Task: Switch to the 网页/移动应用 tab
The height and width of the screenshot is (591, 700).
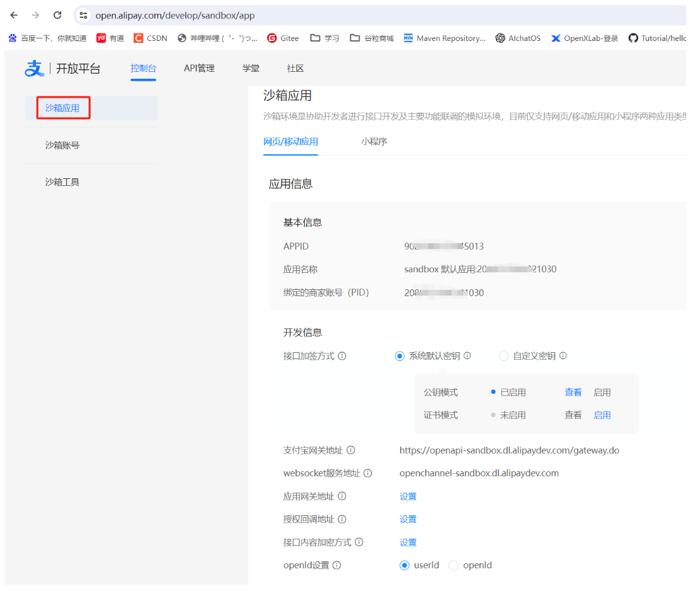Action: coord(290,142)
